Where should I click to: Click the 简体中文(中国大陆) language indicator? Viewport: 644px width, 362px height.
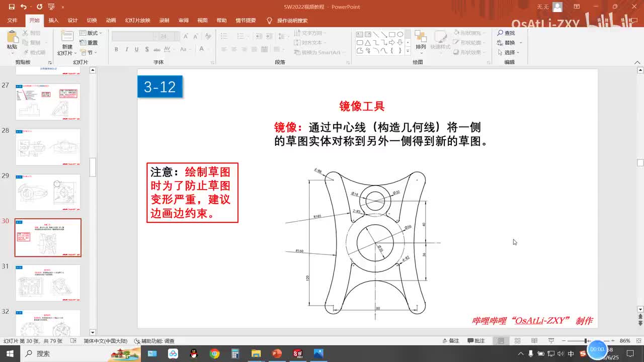coord(105,341)
